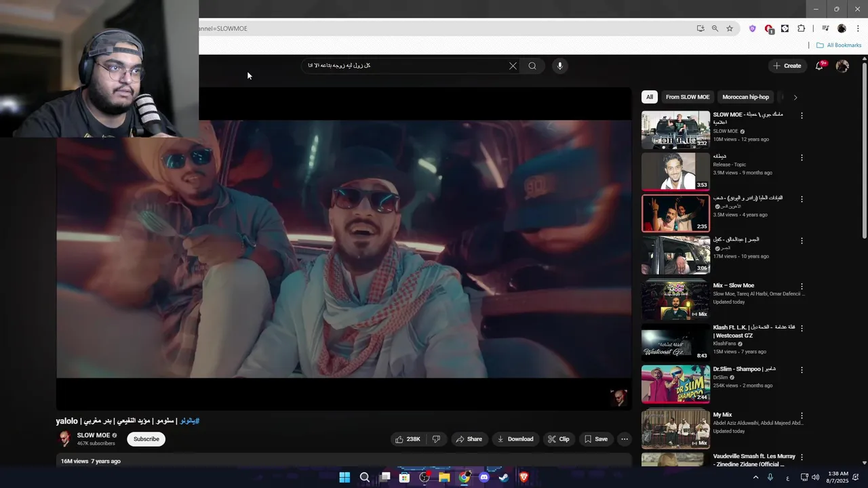Open the YouTube notifications bell
Image resolution: width=868 pixels, height=488 pixels.
coord(819,66)
